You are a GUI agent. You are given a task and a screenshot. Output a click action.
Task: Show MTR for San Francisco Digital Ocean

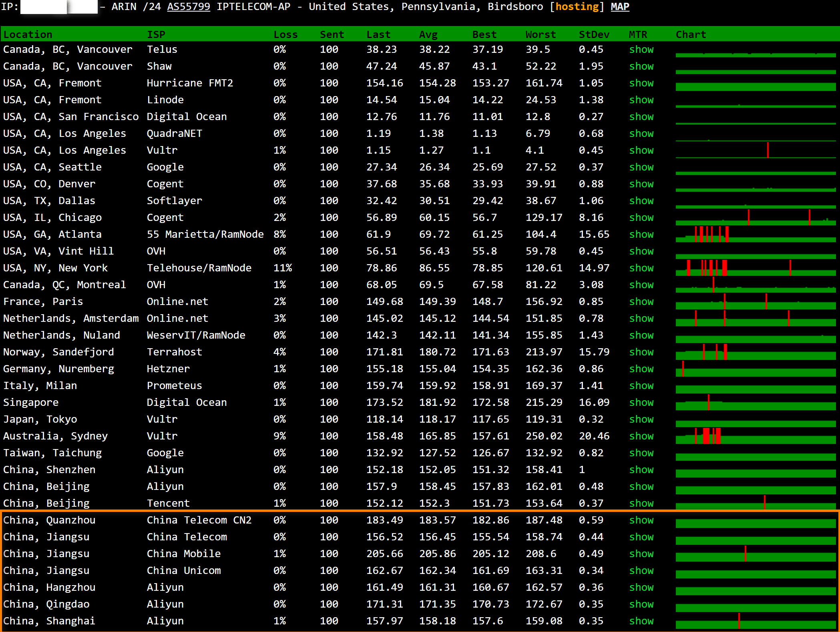tap(641, 116)
